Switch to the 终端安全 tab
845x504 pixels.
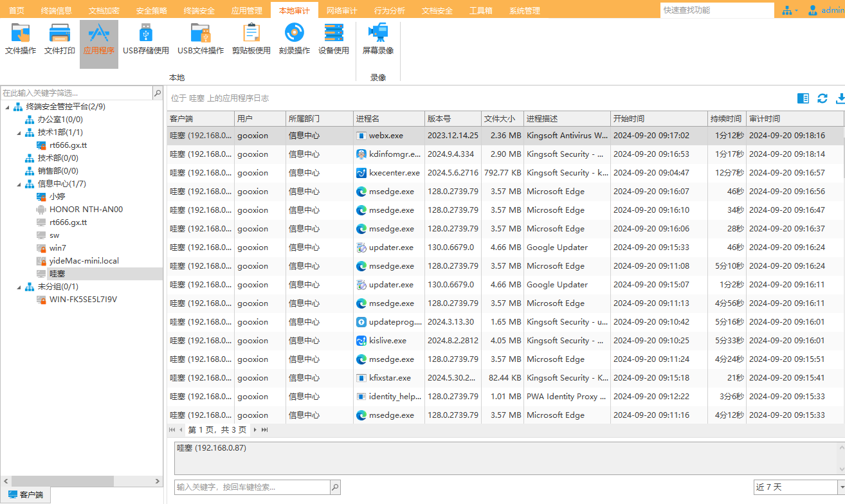199,10
